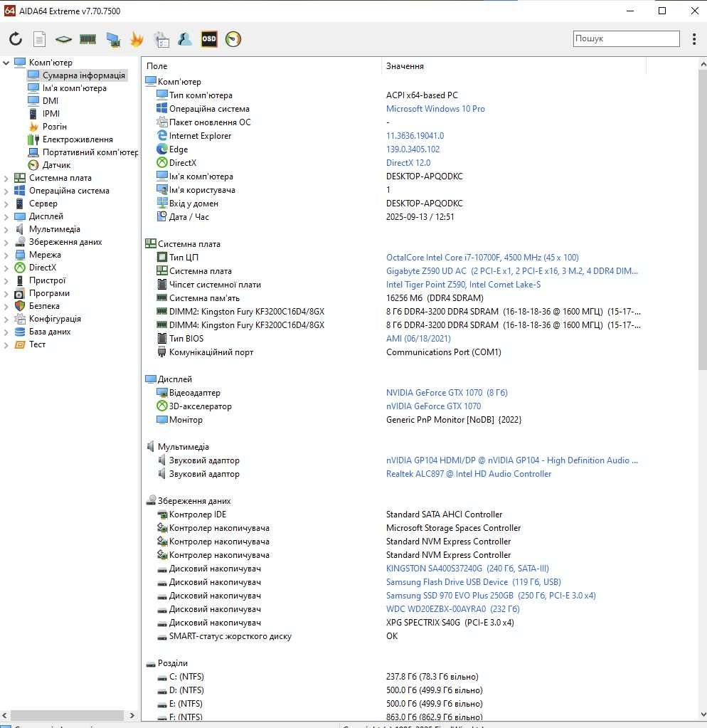The height and width of the screenshot is (728, 707).
Task: Expand the Дисплей tree node
Action: (6, 216)
